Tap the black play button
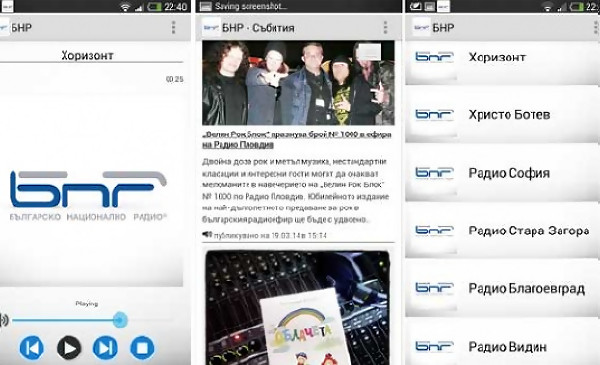The image size is (600, 365). pyautogui.click(x=69, y=348)
